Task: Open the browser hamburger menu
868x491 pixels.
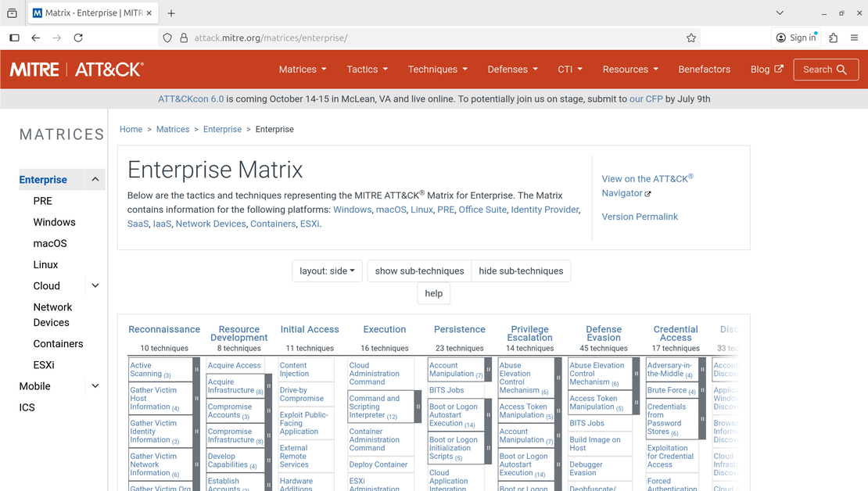Action: click(x=854, y=38)
